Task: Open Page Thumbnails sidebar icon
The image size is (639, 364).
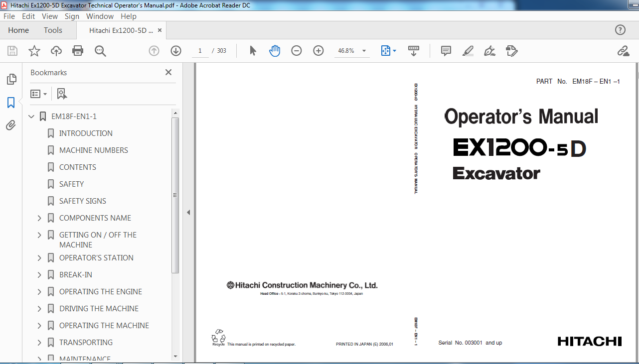Action: [11, 79]
